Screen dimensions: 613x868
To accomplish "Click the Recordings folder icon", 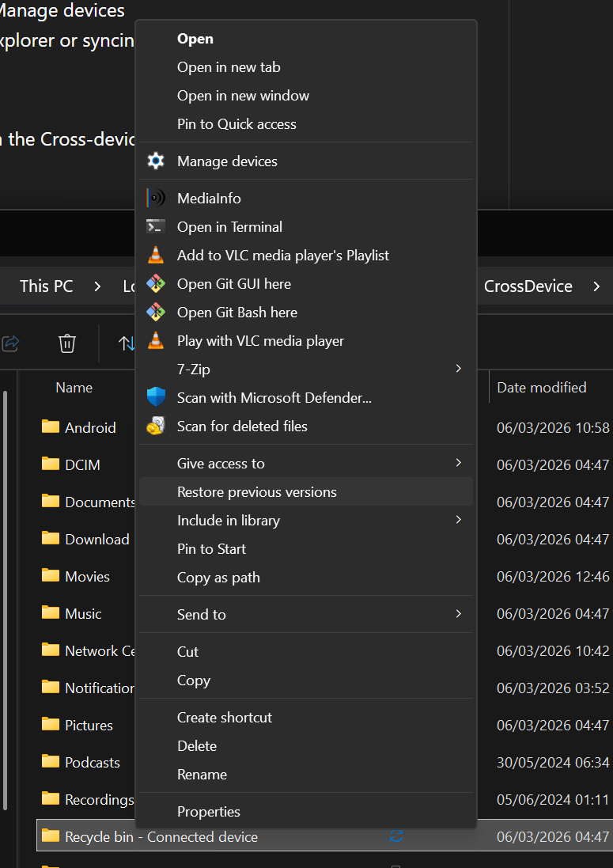I will click(x=51, y=799).
